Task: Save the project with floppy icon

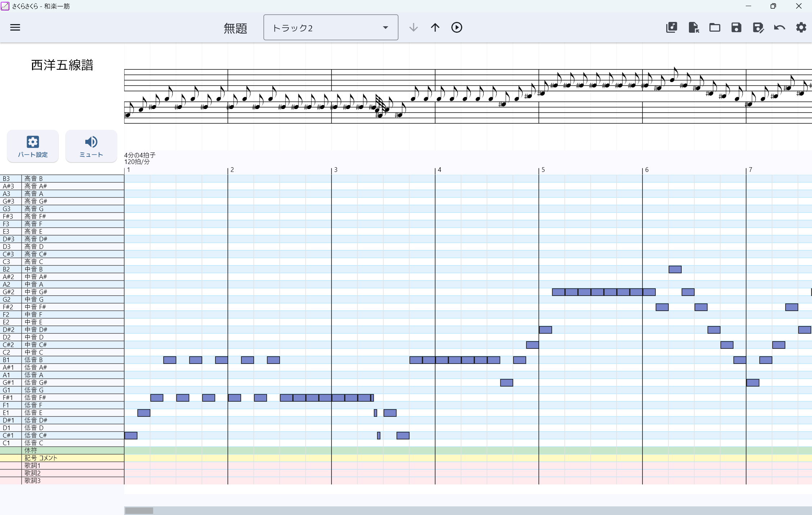Action: click(736, 27)
